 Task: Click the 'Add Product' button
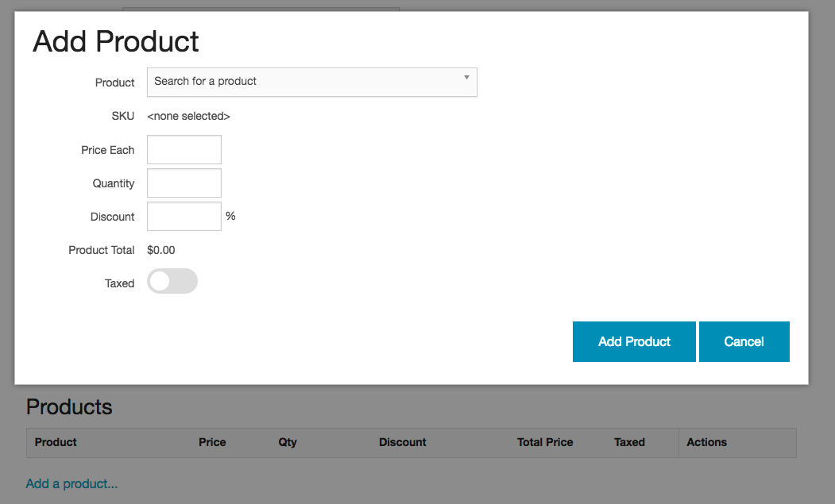click(633, 341)
